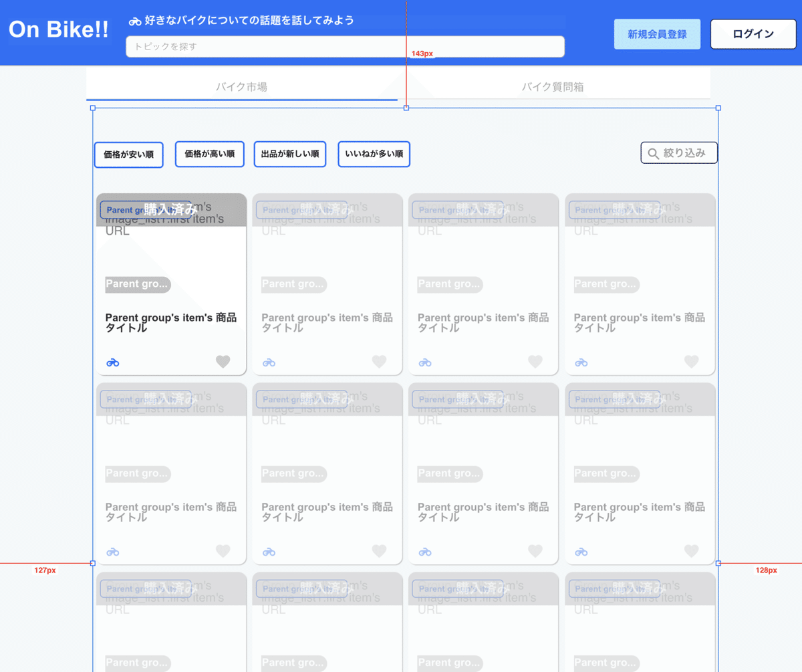The height and width of the screenshot is (672, 802).
Task: Sort by 価格が高い順
Action: (210, 154)
